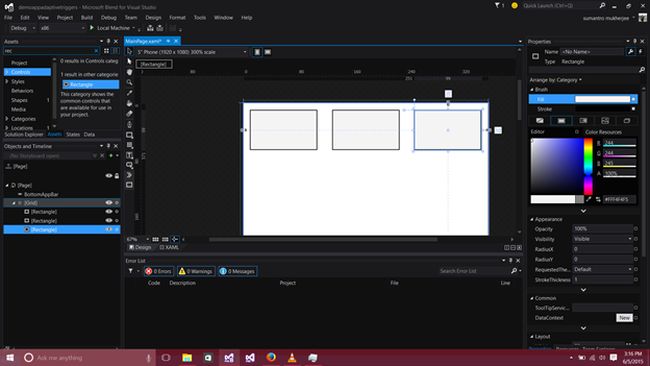Switch to XAML view tab
The width and height of the screenshot is (650, 366).
[170, 247]
